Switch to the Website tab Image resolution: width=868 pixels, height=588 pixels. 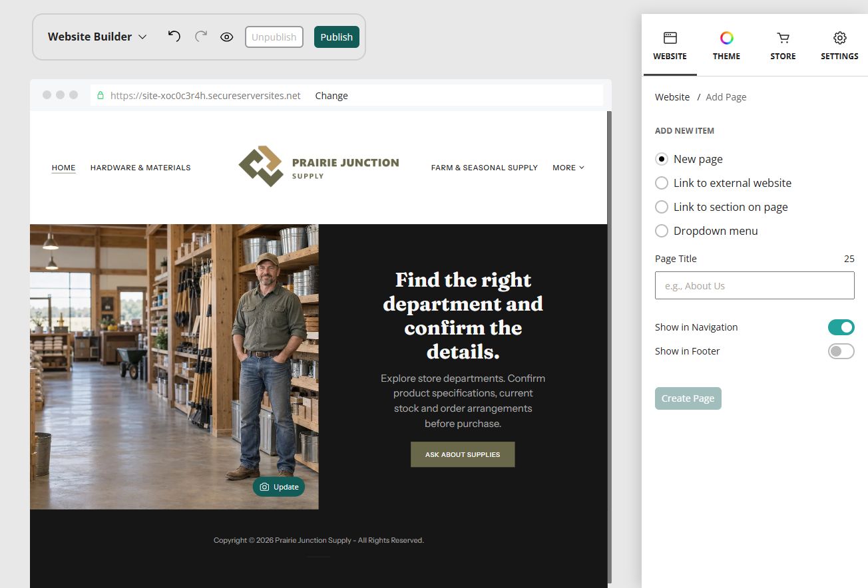tap(670, 46)
